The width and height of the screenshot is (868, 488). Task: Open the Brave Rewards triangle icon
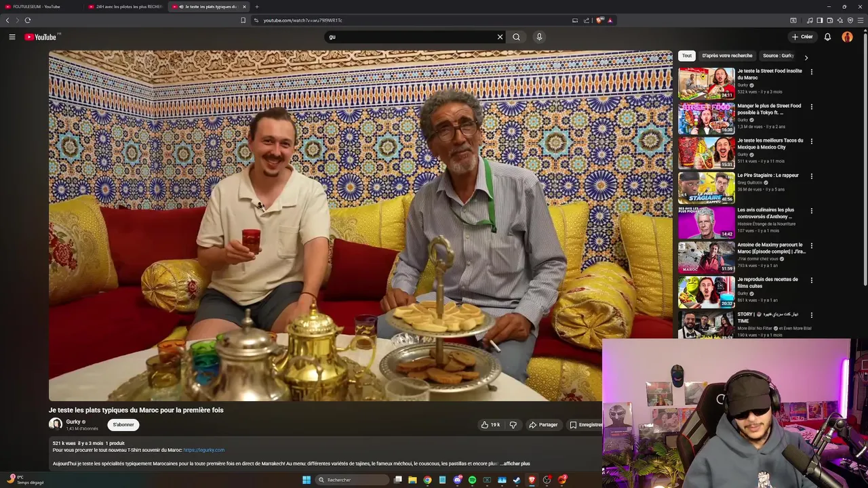coord(610,20)
